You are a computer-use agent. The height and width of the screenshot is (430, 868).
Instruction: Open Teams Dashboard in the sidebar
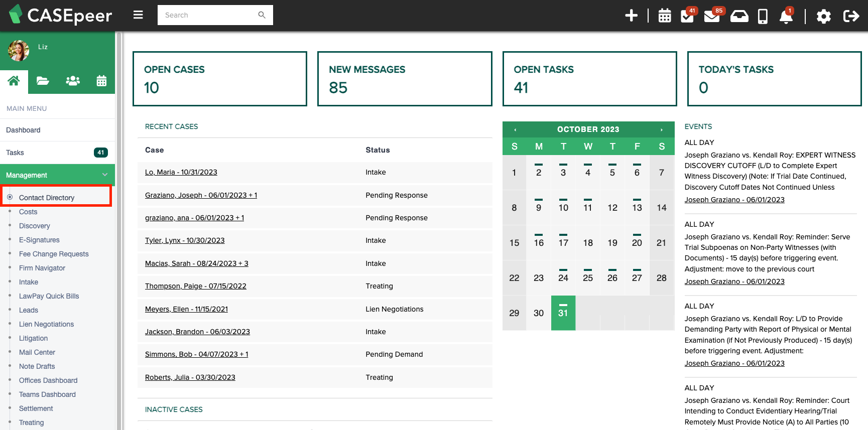[47, 394]
